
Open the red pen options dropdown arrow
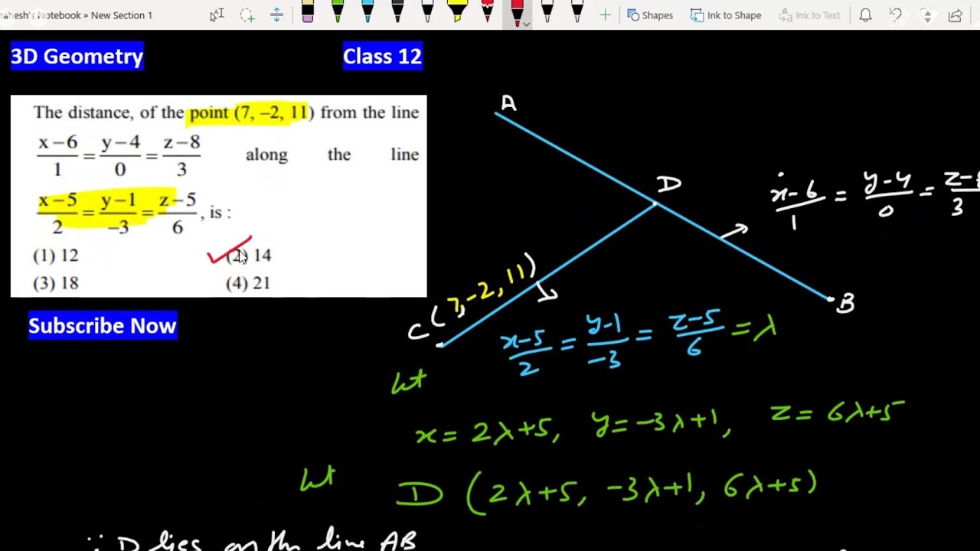pos(526,24)
